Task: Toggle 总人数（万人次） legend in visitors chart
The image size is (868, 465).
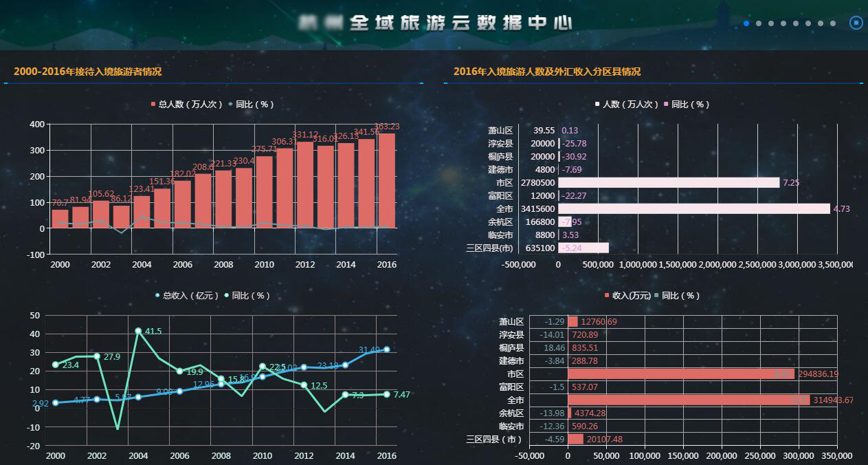Action: [187, 105]
